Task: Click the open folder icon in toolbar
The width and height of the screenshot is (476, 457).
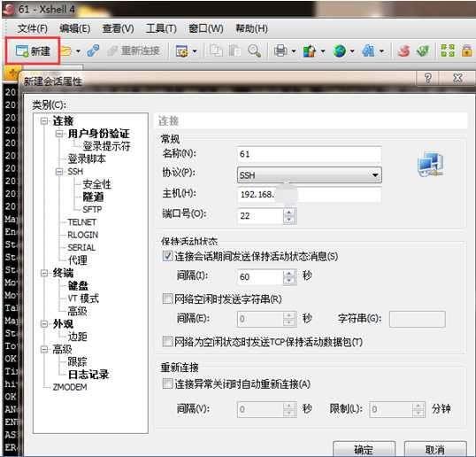Action: 66,50
